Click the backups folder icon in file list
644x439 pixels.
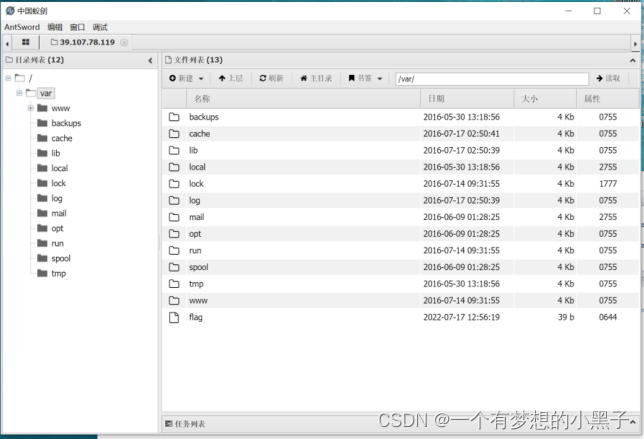click(174, 117)
